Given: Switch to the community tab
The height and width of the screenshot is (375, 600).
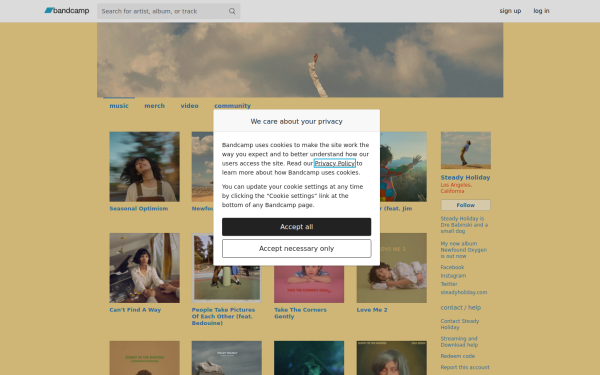Looking at the screenshot, I should coord(232,106).
